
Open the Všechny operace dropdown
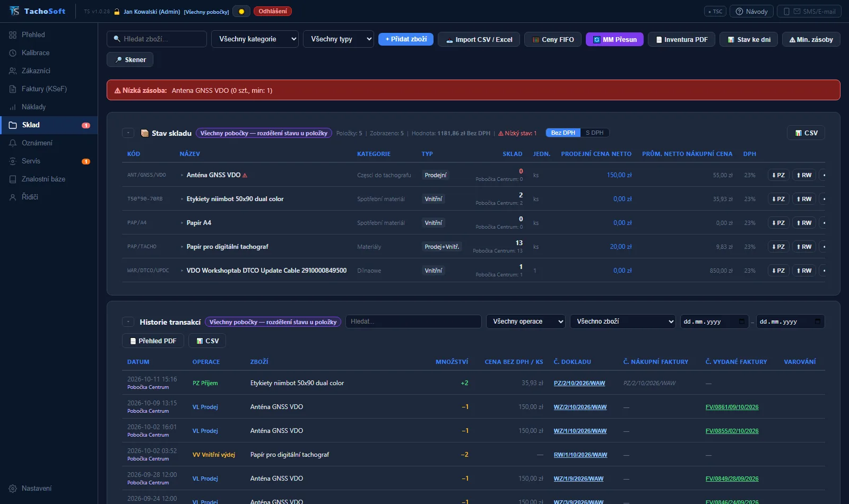tap(526, 321)
